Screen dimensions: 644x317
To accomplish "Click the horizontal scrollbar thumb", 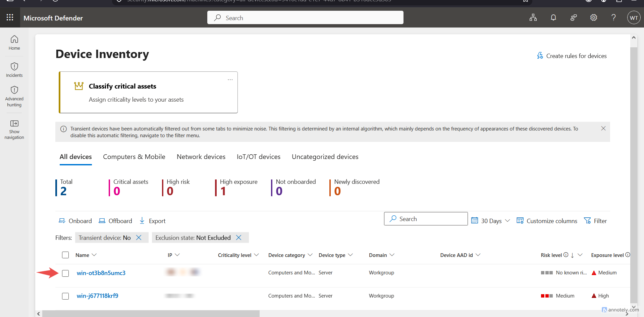I will [x=151, y=314].
